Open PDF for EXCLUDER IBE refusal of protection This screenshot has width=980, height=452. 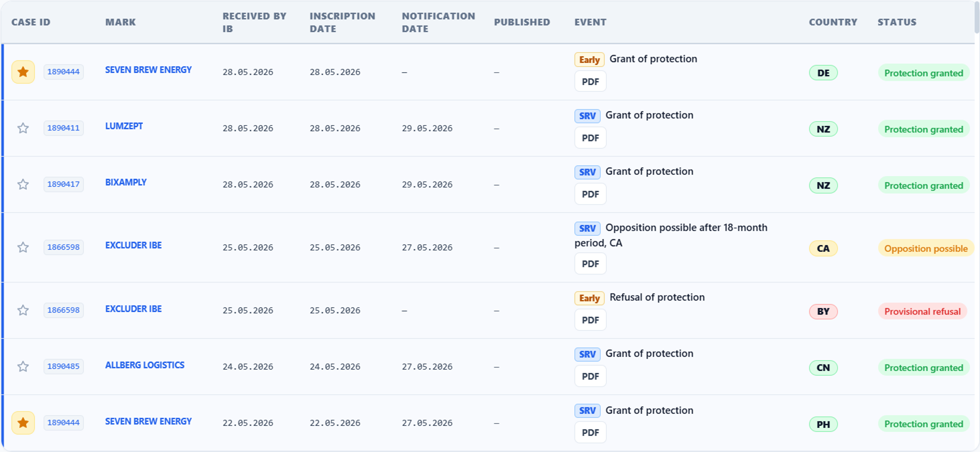[591, 320]
